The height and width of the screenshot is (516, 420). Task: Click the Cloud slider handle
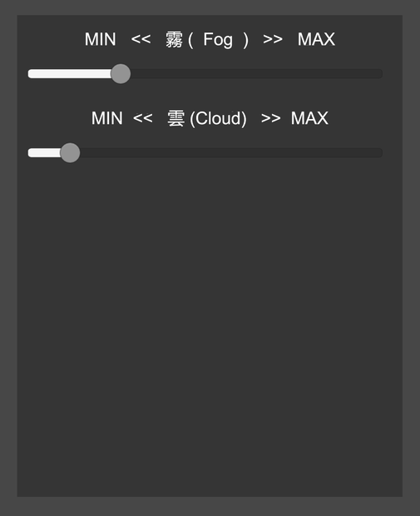(x=70, y=152)
